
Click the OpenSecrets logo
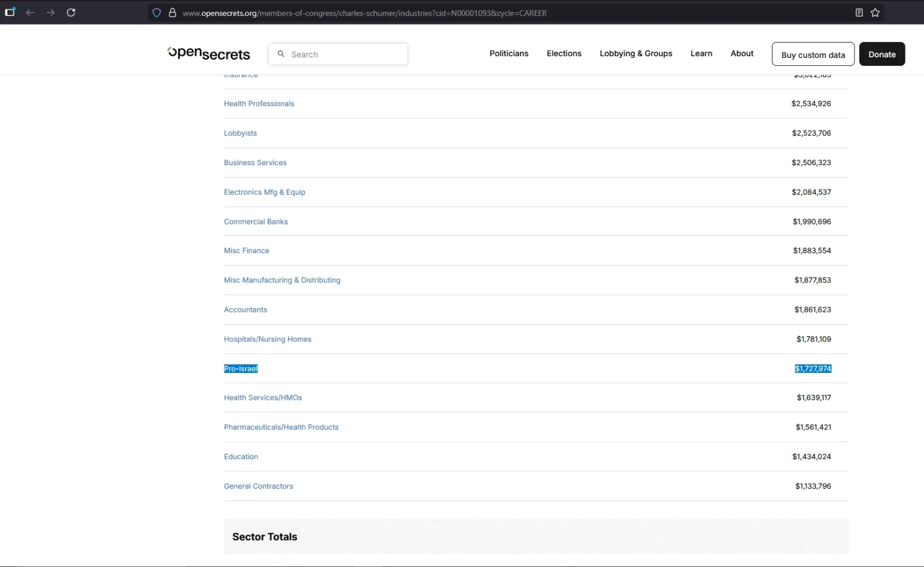[209, 54]
